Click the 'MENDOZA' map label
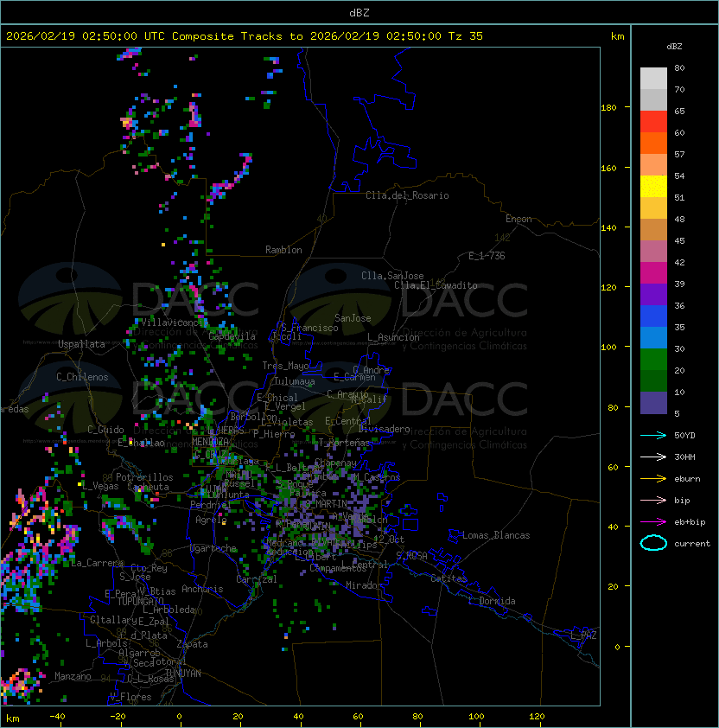The height and width of the screenshot is (728, 719). pyautogui.click(x=210, y=441)
